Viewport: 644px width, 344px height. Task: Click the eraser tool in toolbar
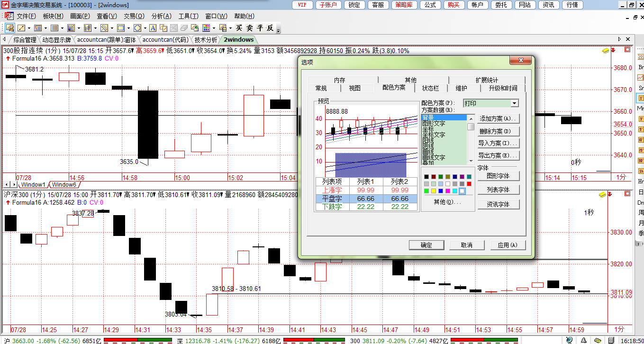pyautogui.click(x=184, y=28)
